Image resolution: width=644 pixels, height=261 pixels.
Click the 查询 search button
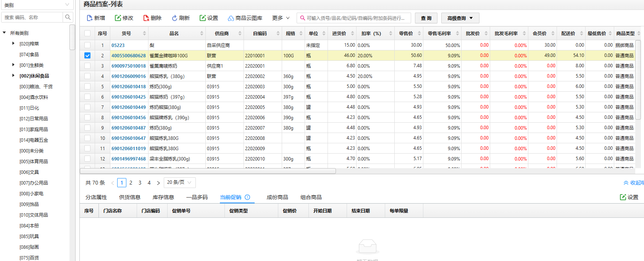pos(426,18)
